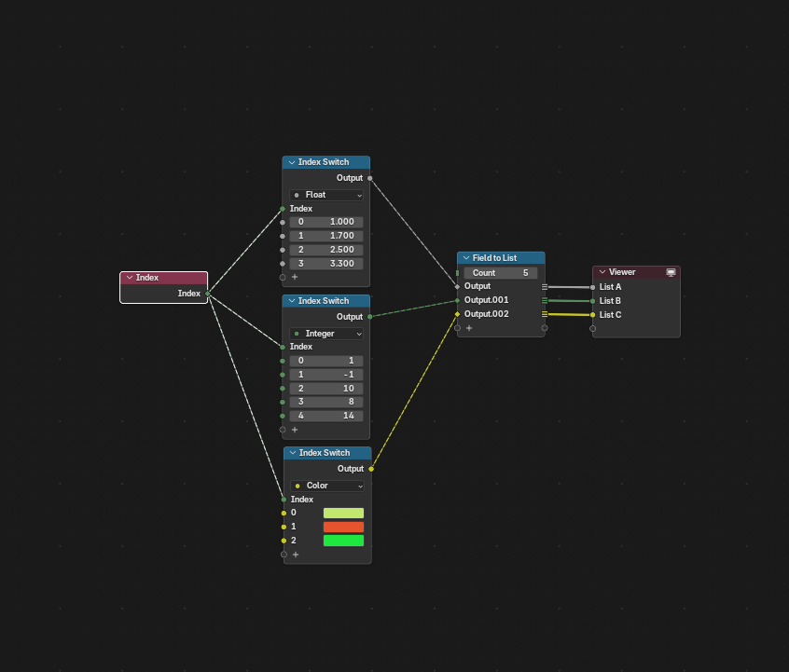Select the Viewer node by its title
Image resolution: width=789 pixels, height=672 pixels.
tap(622, 272)
